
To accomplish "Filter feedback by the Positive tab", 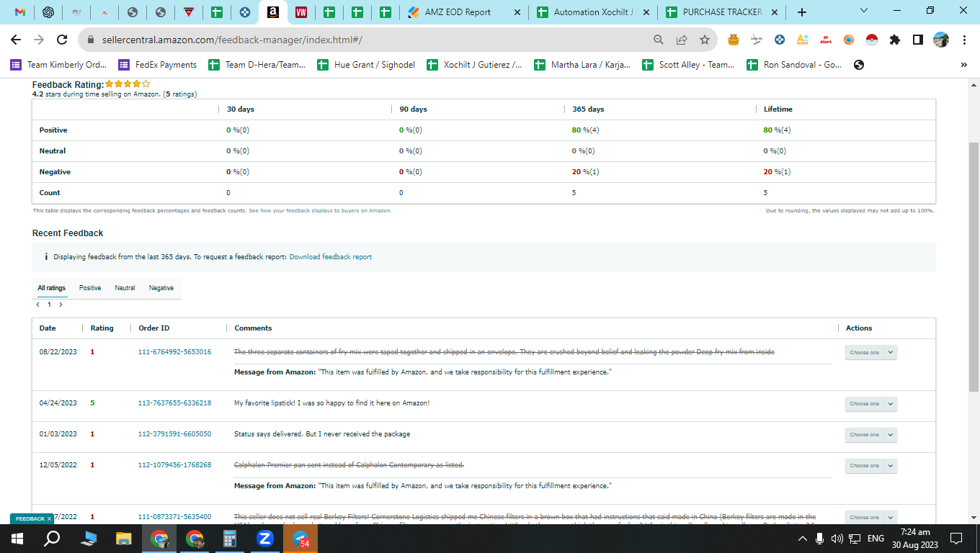I will coord(90,288).
